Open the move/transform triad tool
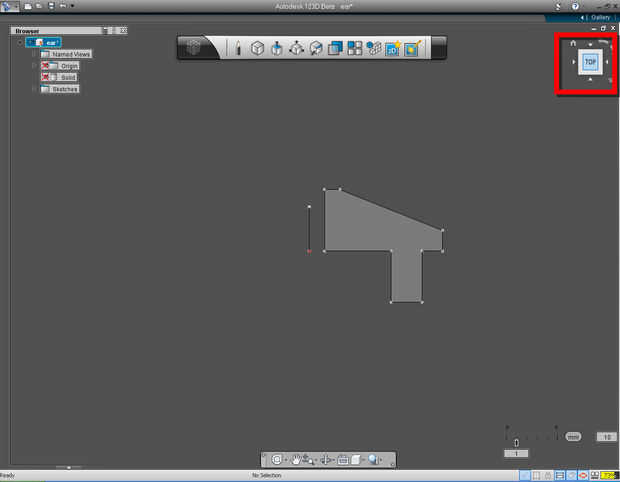Image resolution: width=620 pixels, height=482 pixels. (x=296, y=48)
